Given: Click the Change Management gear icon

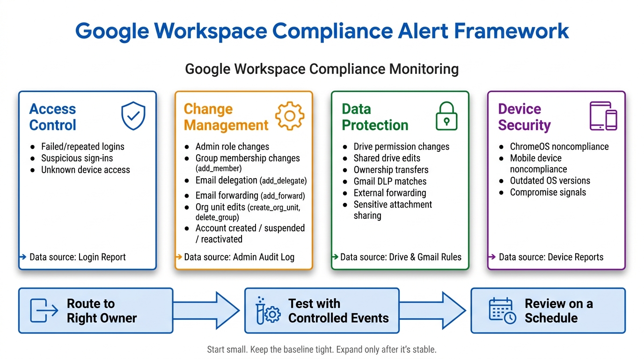Looking at the screenshot, I should point(290,116).
